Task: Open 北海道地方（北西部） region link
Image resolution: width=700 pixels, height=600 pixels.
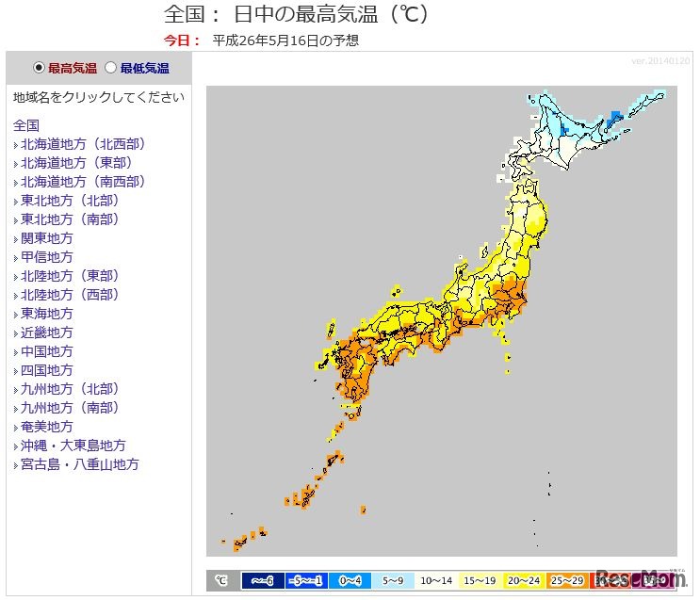Action: tap(83, 144)
